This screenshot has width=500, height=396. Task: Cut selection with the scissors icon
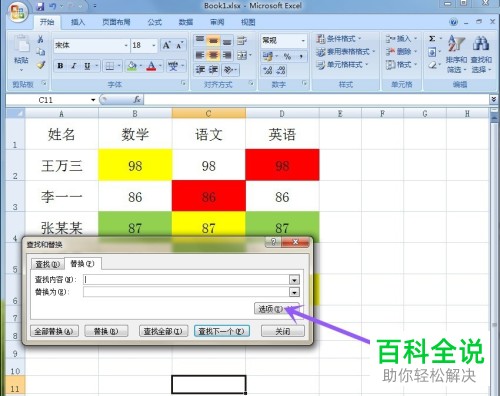click(40, 39)
